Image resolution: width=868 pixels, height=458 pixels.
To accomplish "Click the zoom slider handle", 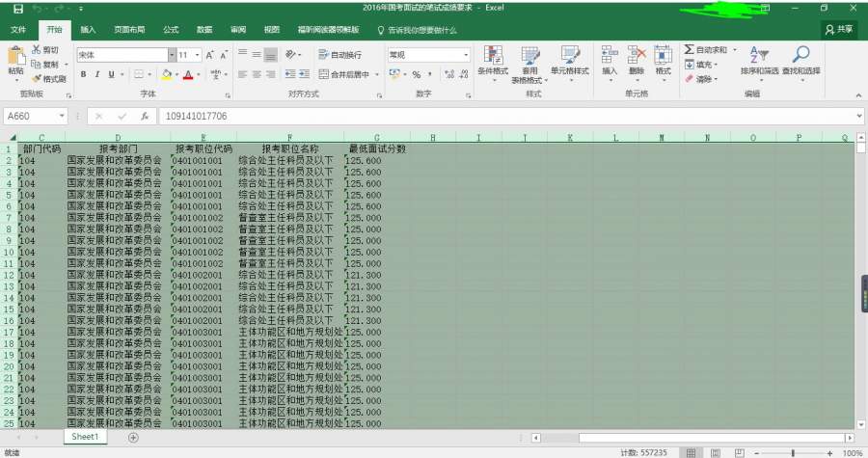I will click(x=793, y=453).
